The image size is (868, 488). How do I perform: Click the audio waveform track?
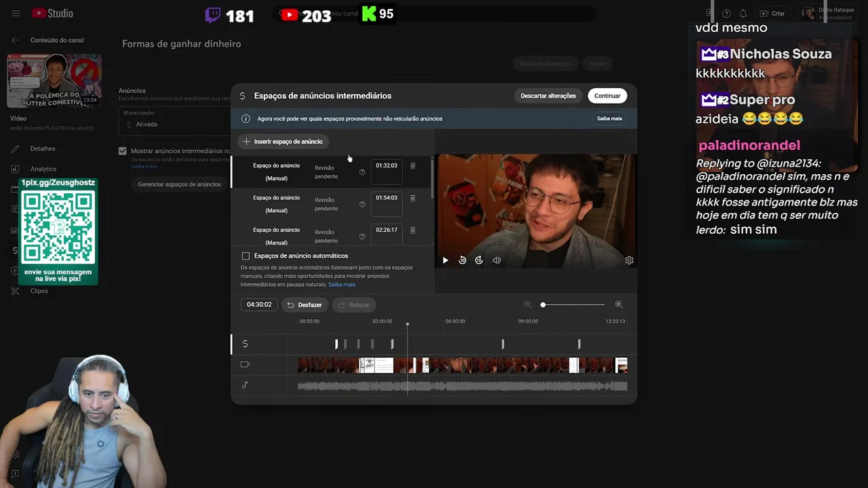tap(462, 386)
